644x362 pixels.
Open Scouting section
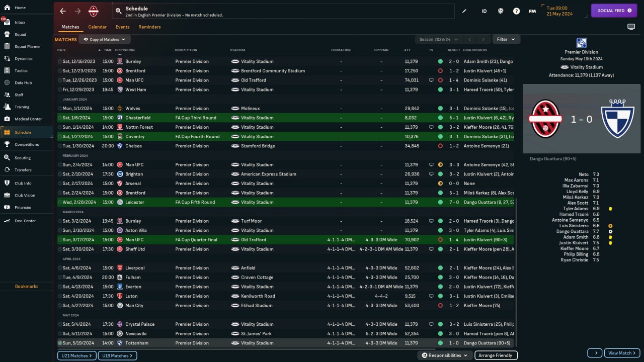(26, 158)
